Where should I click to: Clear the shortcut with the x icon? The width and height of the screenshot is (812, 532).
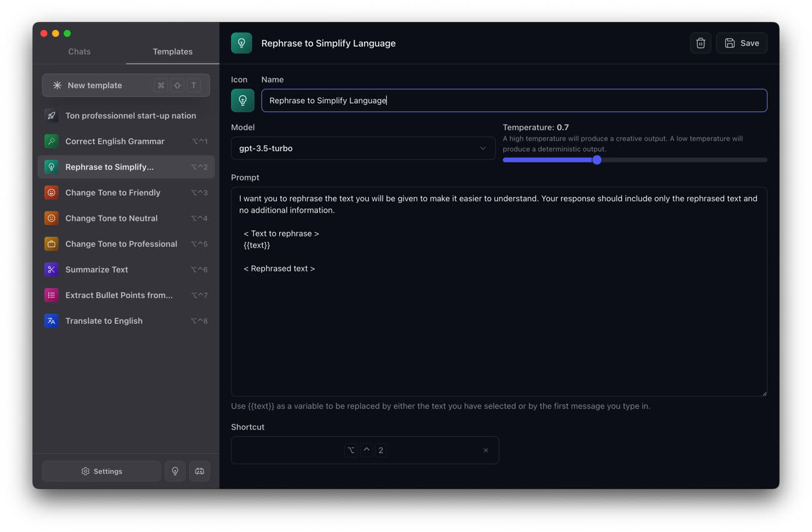point(486,450)
